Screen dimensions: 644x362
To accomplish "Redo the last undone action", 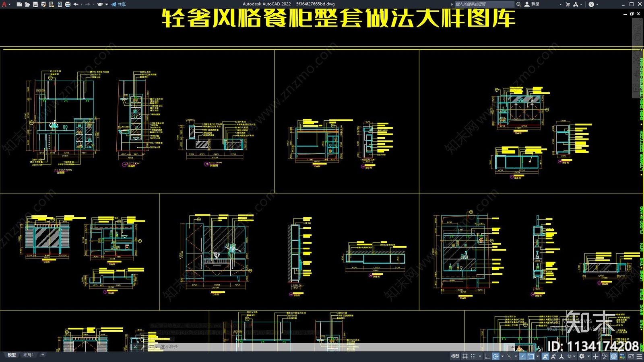I will pyautogui.click(x=88, y=4).
